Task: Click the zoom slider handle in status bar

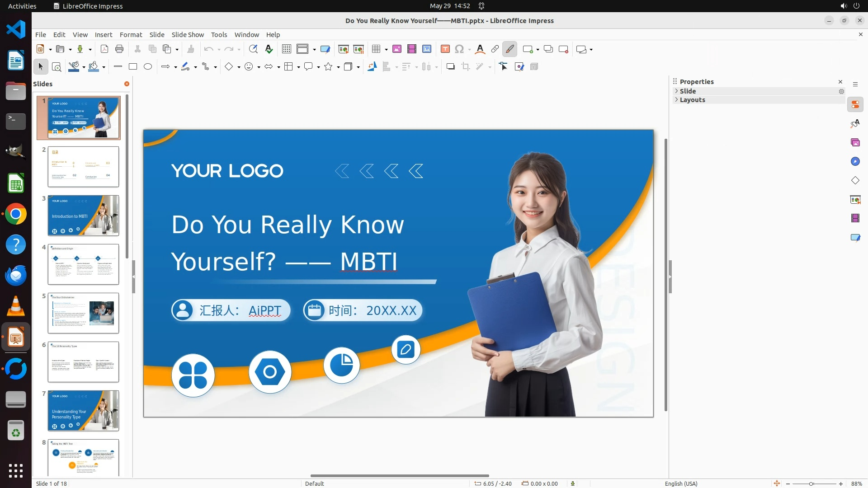Action: tap(811, 483)
